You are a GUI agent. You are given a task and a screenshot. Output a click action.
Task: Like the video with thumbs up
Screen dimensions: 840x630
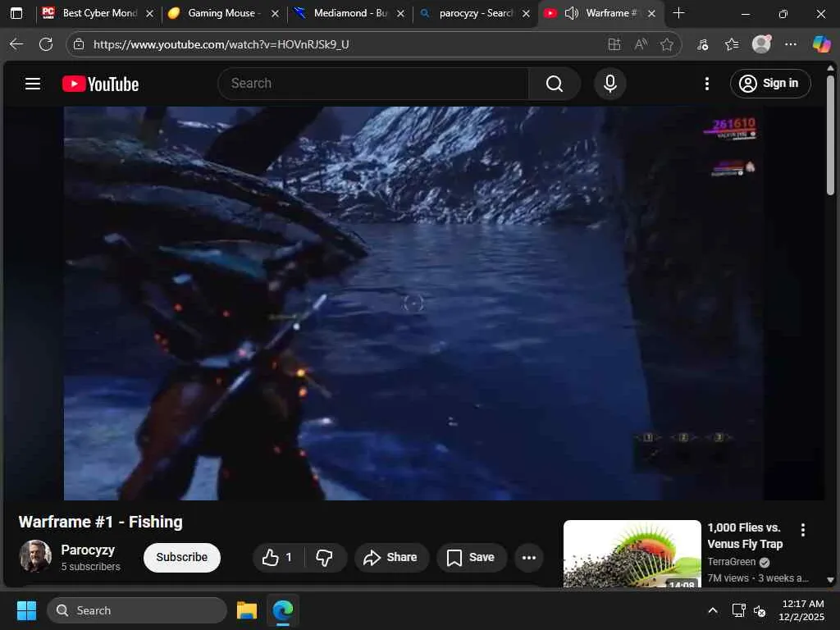pos(277,557)
